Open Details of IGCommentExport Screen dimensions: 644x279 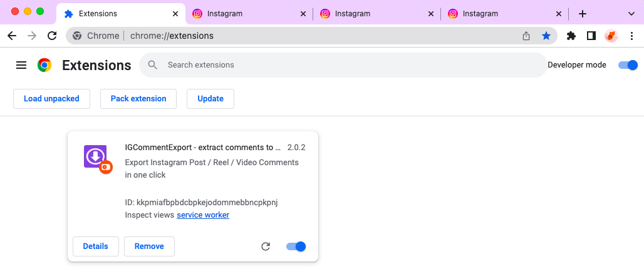pyautogui.click(x=96, y=246)
